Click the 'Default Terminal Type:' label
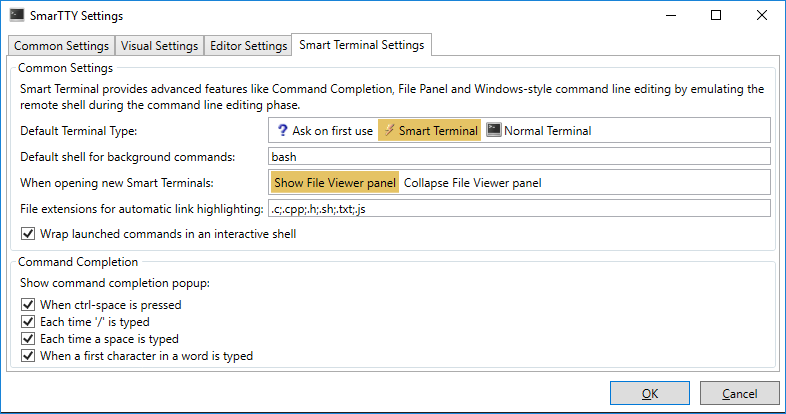The height and width of the screenshot is (414, 786). click(x=79, y=131)
